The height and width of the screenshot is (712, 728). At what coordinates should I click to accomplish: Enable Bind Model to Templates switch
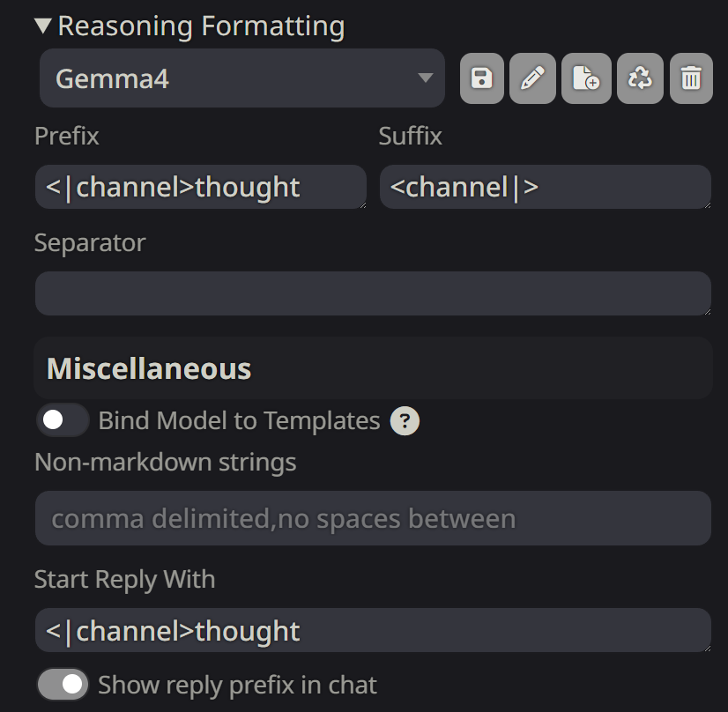[63, 420]
